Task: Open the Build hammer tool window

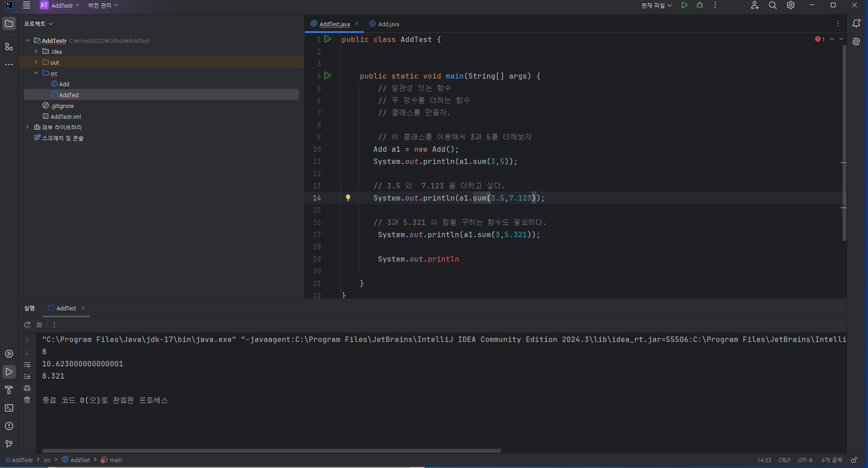Action: (x=9, y=390)
